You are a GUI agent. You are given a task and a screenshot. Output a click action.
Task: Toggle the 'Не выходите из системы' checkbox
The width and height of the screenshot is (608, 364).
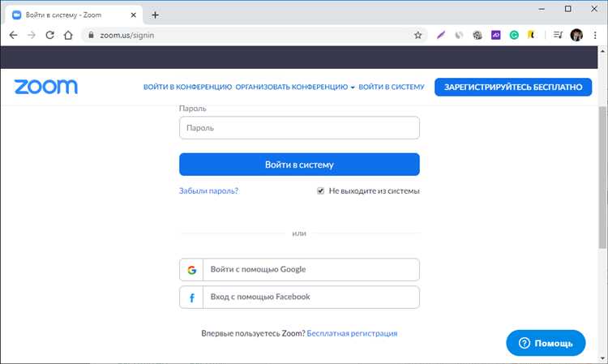pyautogui.click(x=321, y=191)
